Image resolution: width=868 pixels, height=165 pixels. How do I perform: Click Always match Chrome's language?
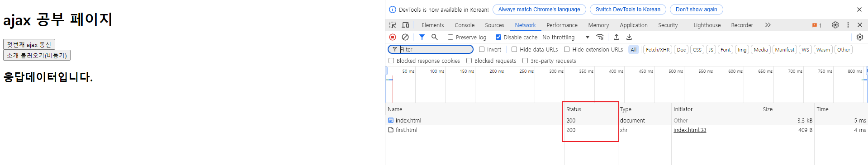pyautogui.click(x=539, y=9)
